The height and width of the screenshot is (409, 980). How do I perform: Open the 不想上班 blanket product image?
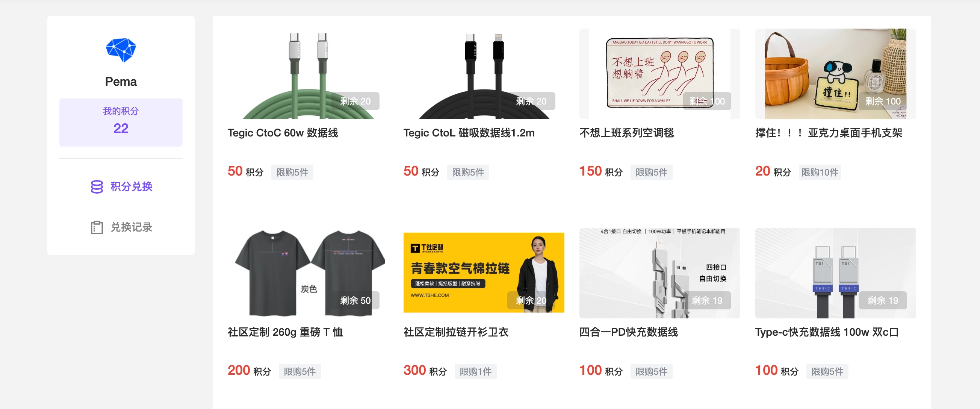click(659, 74)
